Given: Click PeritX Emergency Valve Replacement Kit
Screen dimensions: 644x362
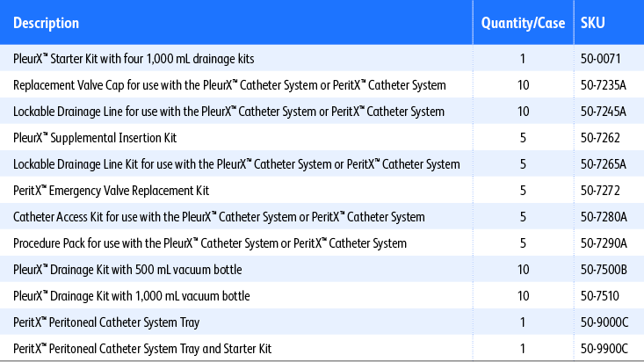Looking at the screenshot, I should pyautogui.click(x=111, y=191).
